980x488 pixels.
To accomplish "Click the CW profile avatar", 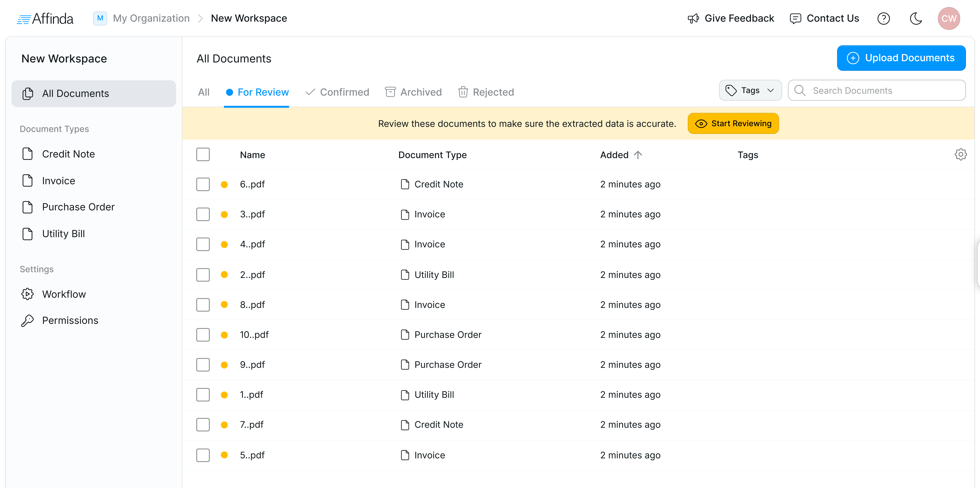I will point(949,18).
